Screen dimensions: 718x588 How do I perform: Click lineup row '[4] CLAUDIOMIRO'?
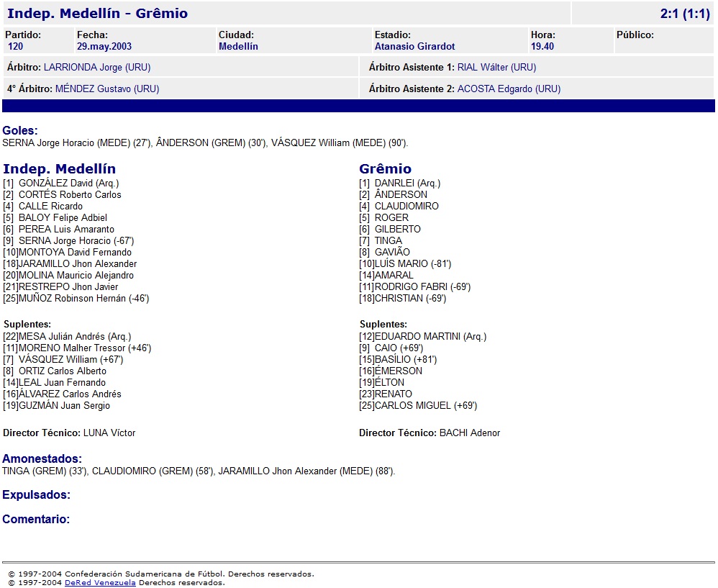tap(399, 206)
